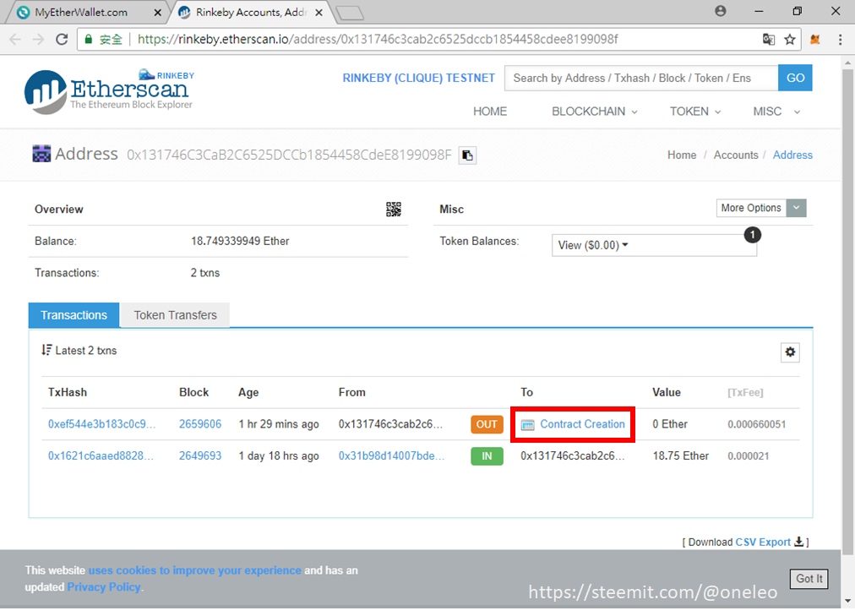
Task: Open transaction 0x1621c6aaed8828...
Action: (x=101, y=455)
